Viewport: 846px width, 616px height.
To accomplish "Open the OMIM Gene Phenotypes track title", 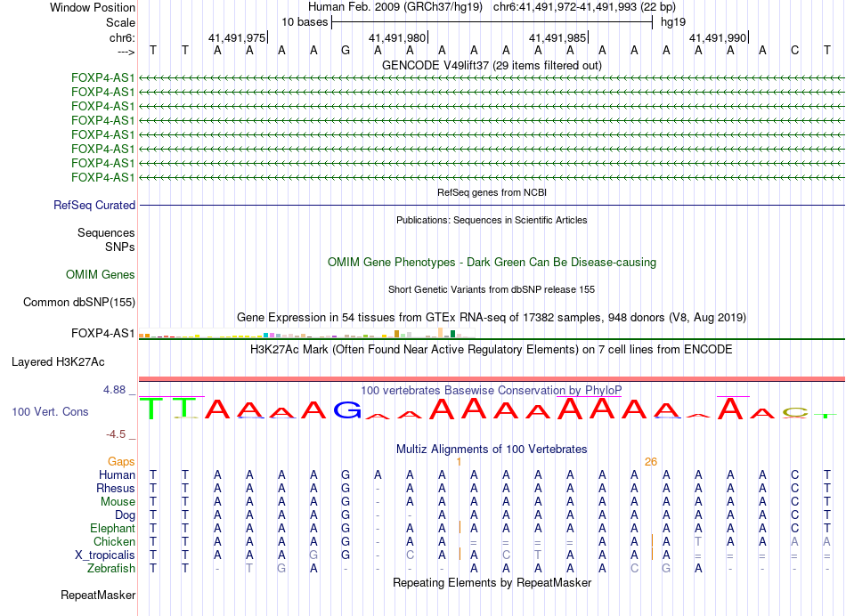I will 492,262.
